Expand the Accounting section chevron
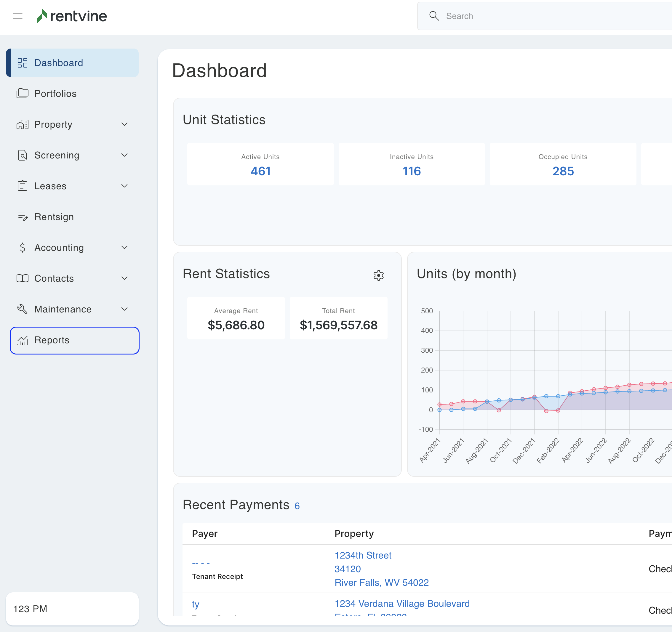Viewport: 672px width, 632px height. [124, 248]
